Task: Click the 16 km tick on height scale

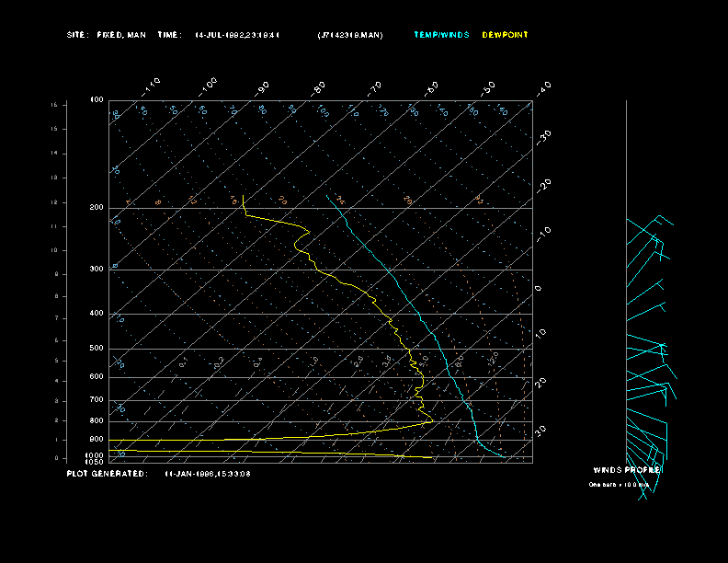Action: [54, 105]
